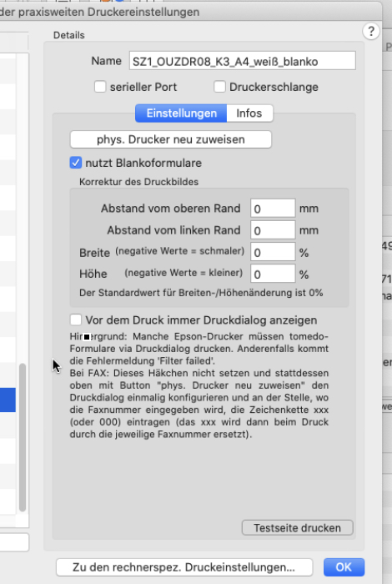Click phys. Drucker neu zuweisen button
Viewport: 392px width, 584px height.
171,139
